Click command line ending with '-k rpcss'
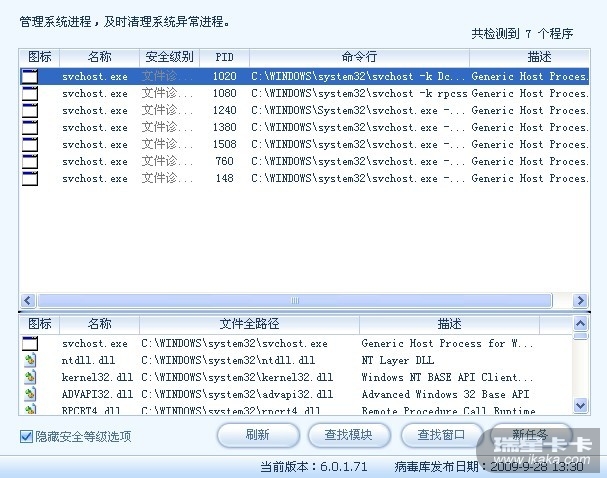 (359, 93)
